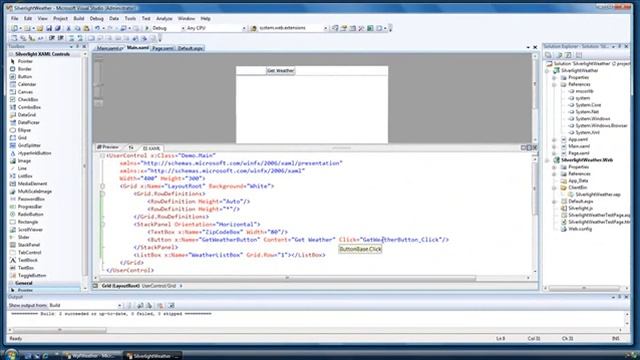The image size is (640, 360).
Task: Start debugging with the green play icon
Action: [147, 28]
